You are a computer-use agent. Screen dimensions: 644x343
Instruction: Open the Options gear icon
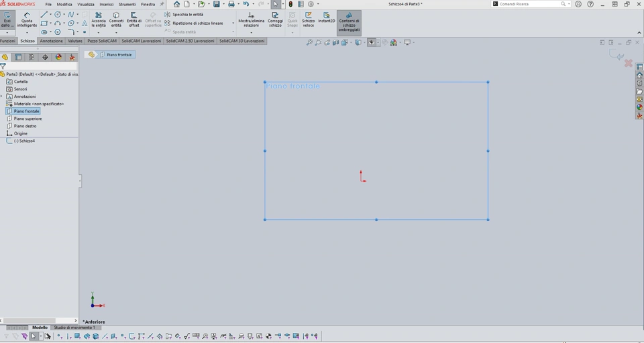point(311,4)
